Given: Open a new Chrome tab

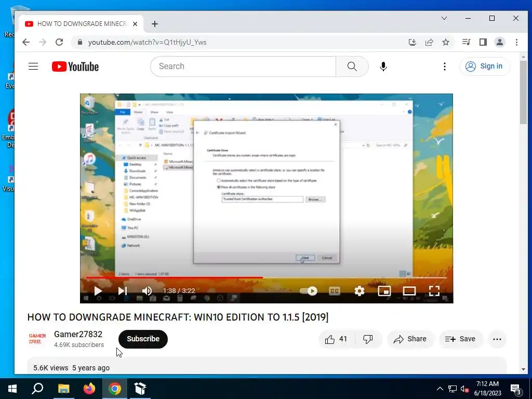Looking at the screenshot, I should [x=155, y=24].
